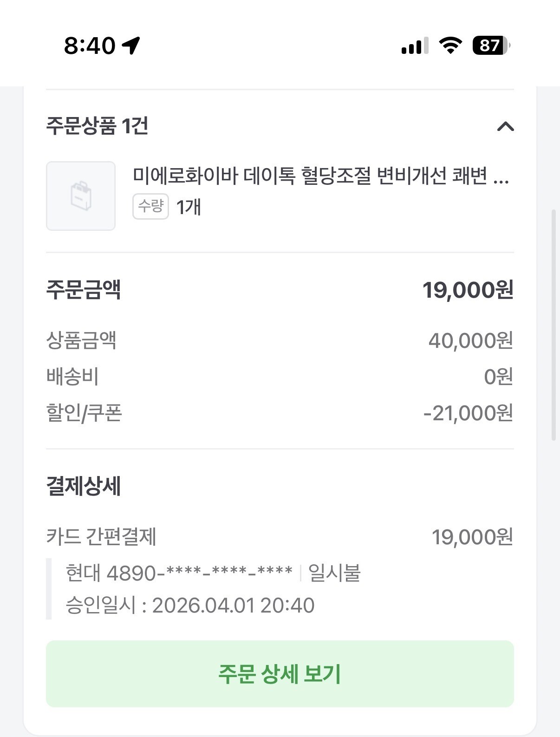The height and width of the screenshot is (737, 560).
Task: Tap the -21,000원 discount amount
Action: [468, 413]
